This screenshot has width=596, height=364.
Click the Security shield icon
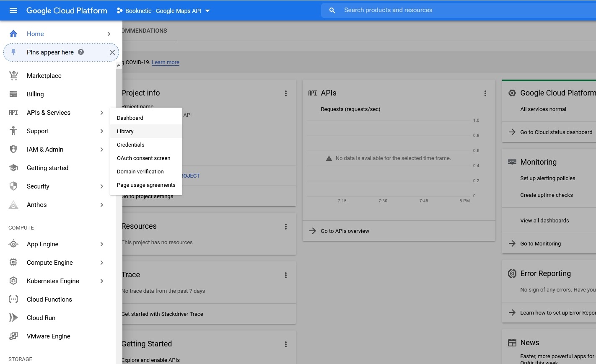13,186
